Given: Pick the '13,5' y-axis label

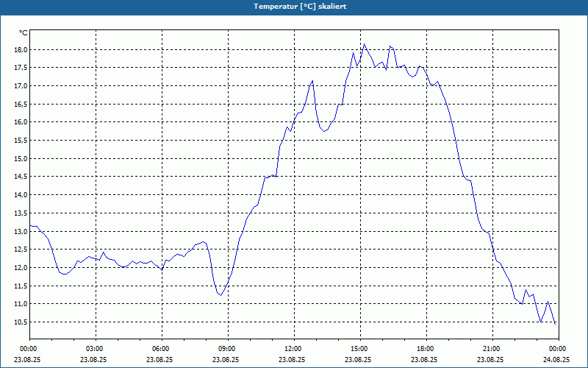Looking at the screenshot, I should coord(22,213).
